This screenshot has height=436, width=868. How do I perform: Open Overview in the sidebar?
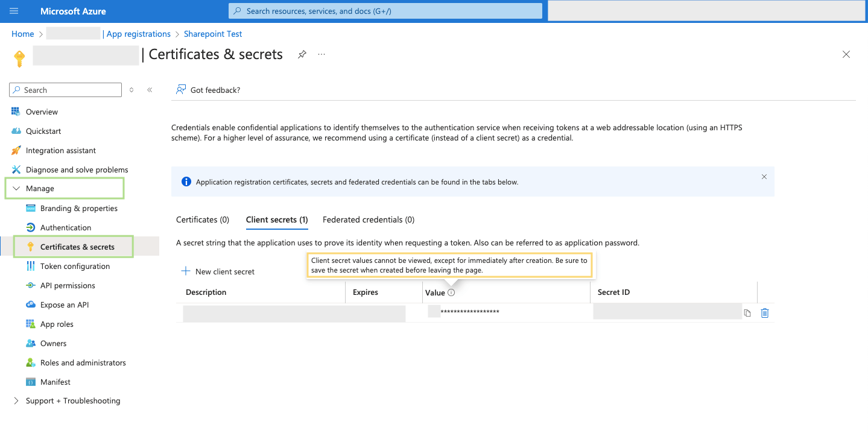(x=42, y=112)
